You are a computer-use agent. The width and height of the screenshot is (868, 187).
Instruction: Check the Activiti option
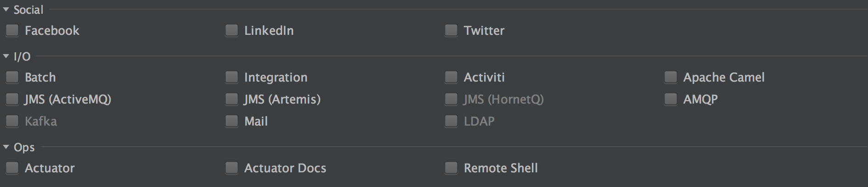pos(451,77)
